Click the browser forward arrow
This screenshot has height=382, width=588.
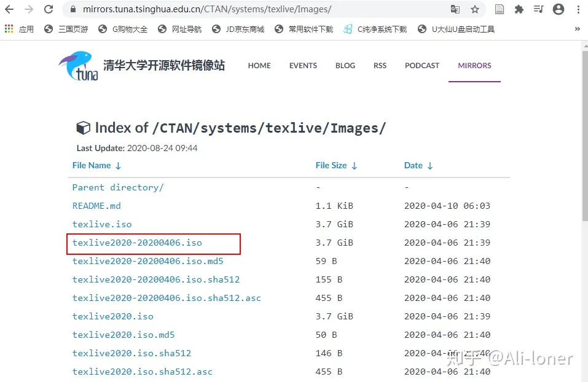[x=29, y=9]
